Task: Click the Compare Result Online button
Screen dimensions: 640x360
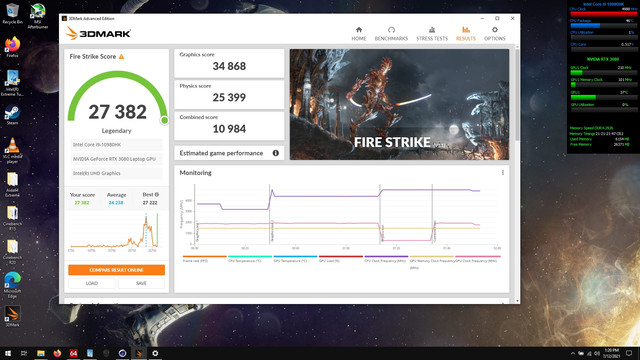Action: (x=116, y=270)
